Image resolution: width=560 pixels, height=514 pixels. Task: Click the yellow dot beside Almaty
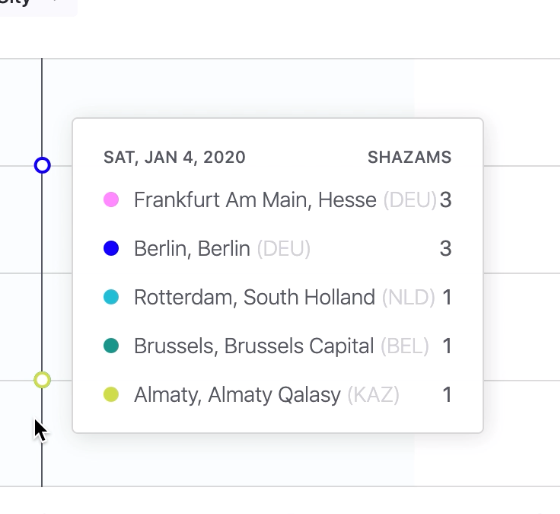111,395
